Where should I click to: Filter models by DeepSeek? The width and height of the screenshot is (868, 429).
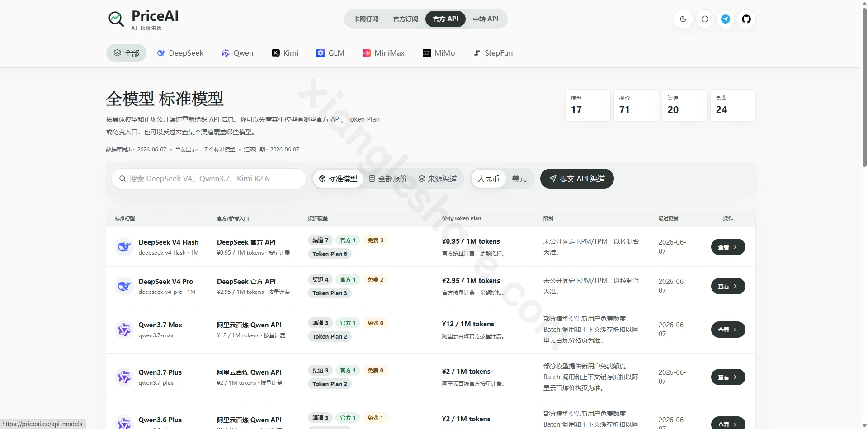click(x=180, y=53)
